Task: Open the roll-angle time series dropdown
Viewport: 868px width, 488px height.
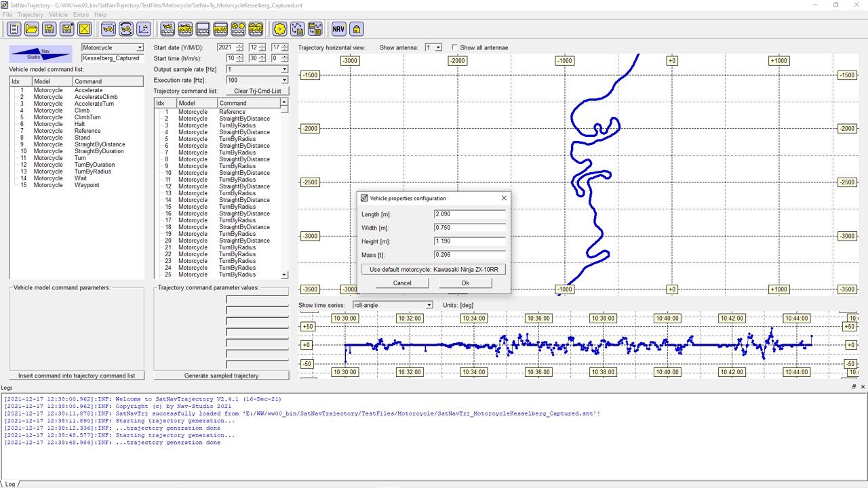Action: click(429, 305)
